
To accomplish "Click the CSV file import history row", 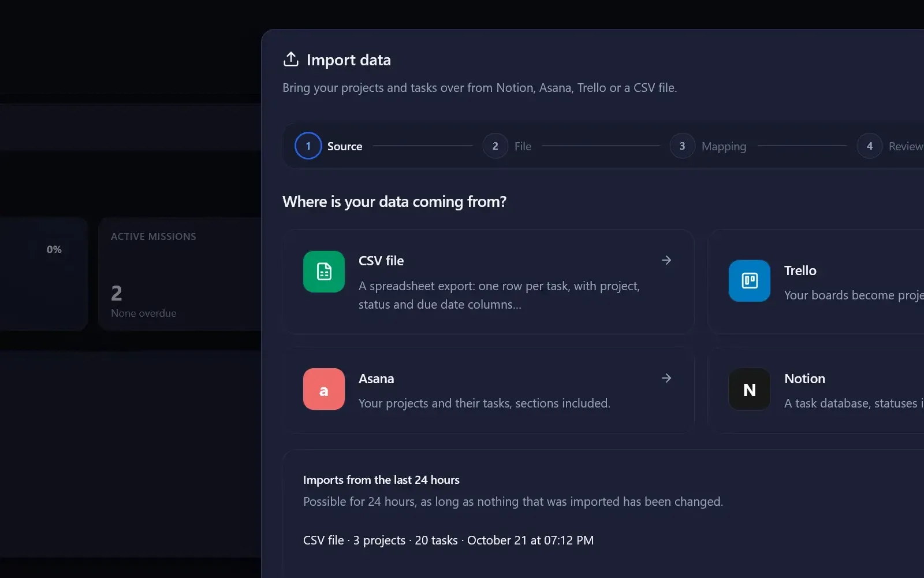I will tap(448, 540).
